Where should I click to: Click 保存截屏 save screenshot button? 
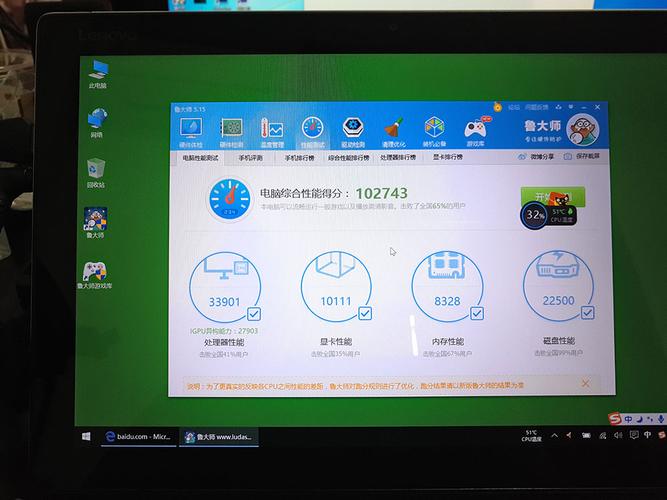pos(581,156)
